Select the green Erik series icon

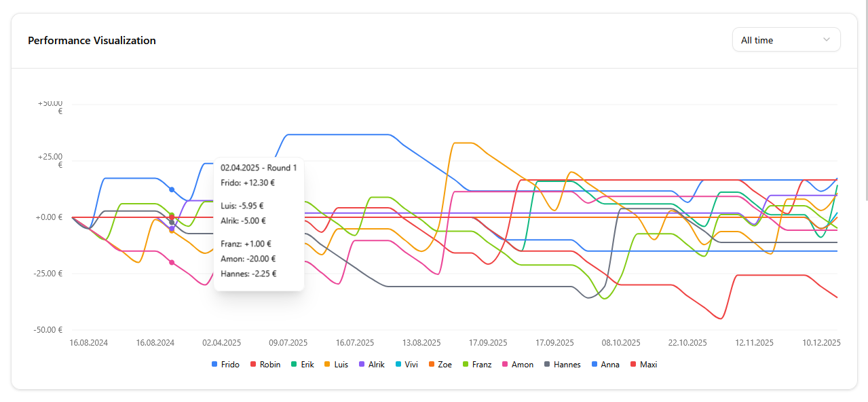[x=293, y=365]
